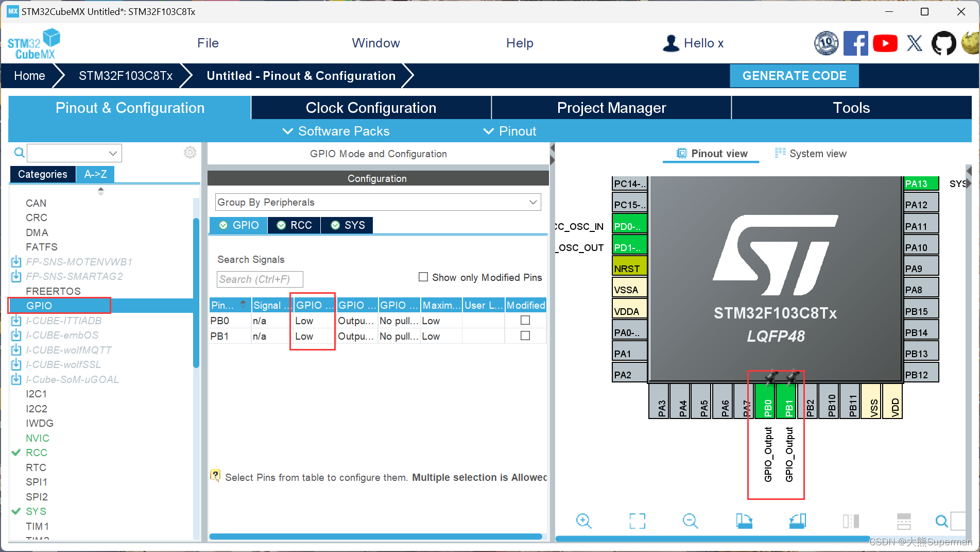Screen dimensions: 980x552
Task: Toggle the Modified checkbox for PB0
Action: pos(525,320)
